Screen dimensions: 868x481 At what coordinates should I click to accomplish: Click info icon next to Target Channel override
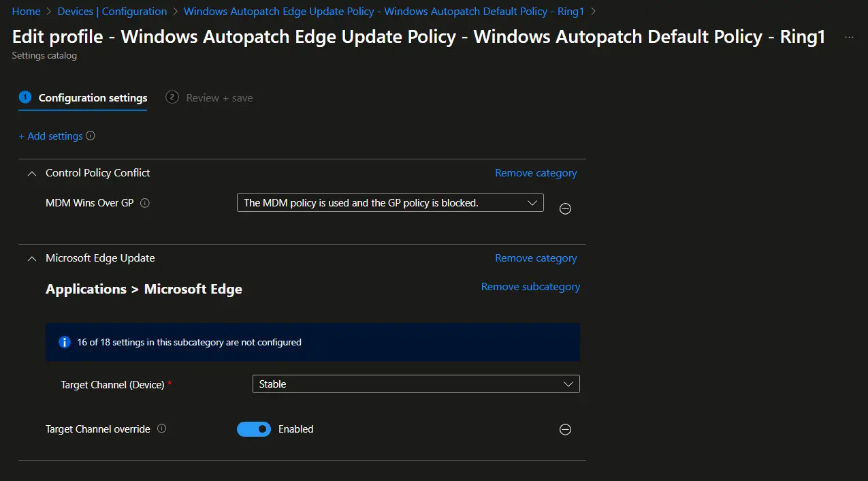point(161,429)
